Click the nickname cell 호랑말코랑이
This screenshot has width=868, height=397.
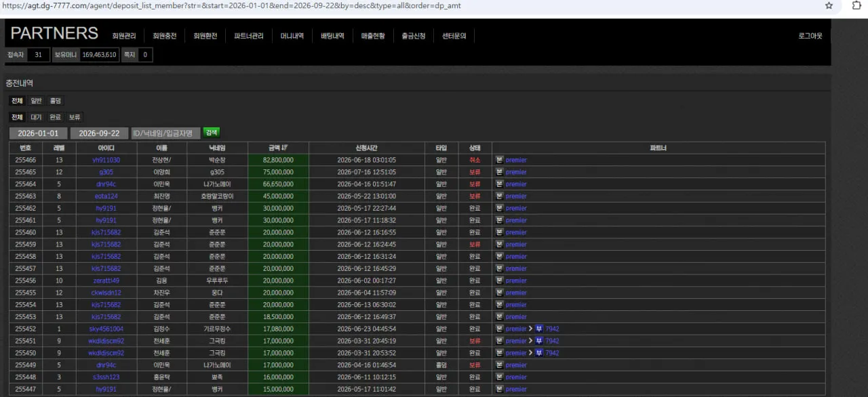217,196
